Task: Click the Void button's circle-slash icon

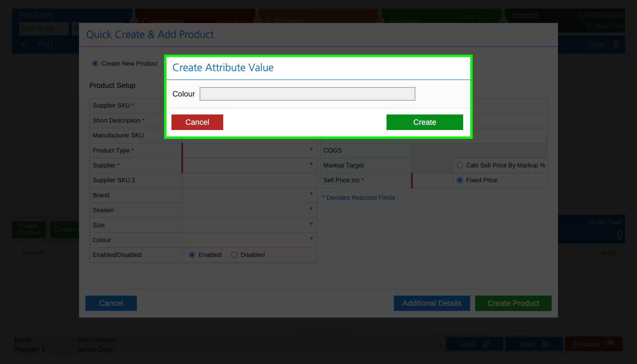Action: [x=486, y=344]
